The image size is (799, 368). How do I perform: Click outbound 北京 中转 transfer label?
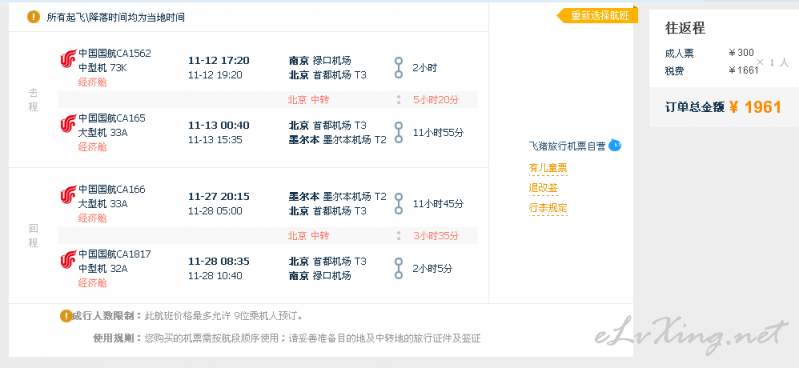pos(309,100)
